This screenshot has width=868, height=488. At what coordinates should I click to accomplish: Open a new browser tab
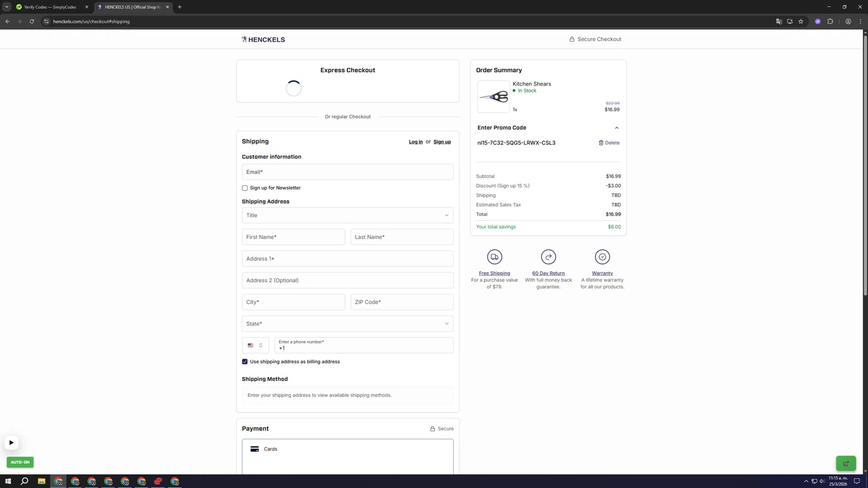click(x=179, y=7)
